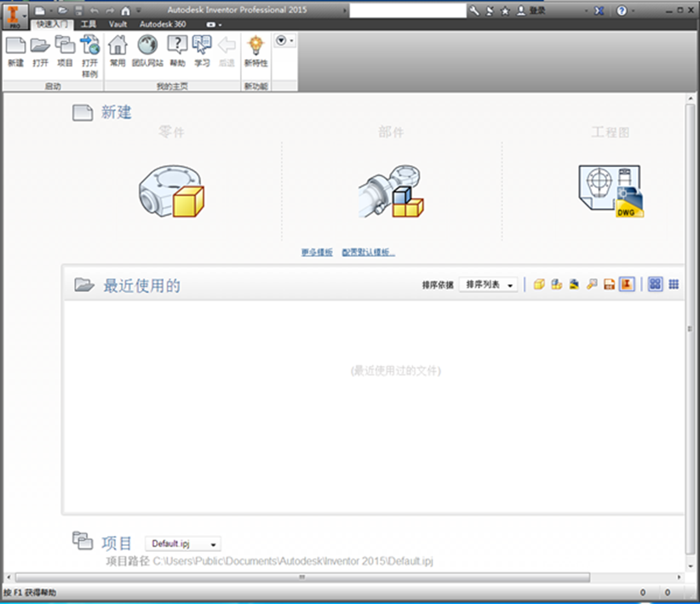
Task: Click the 更多模板 link
Action: pos(317,252)
